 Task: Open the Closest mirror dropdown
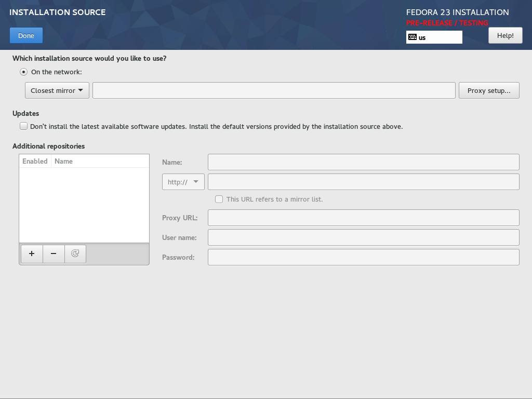[x=57, y=90]
